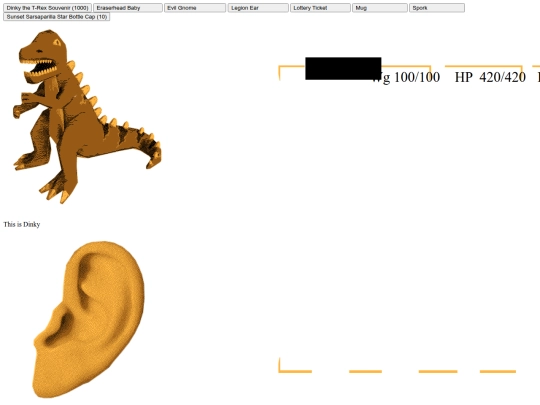This screenshot has width=540, height=405.
Task: Choose the Evil Gnome button
Action: [x=195, y=8]
